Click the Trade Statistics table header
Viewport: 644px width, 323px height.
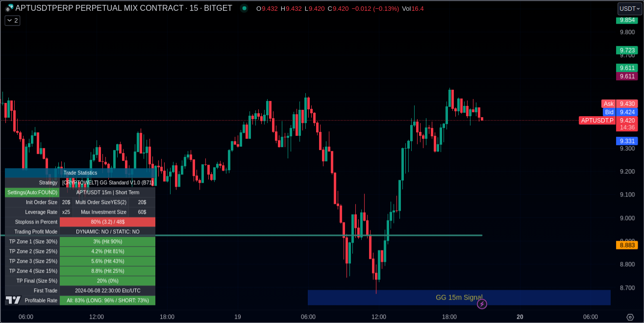[x=80, y=173]
